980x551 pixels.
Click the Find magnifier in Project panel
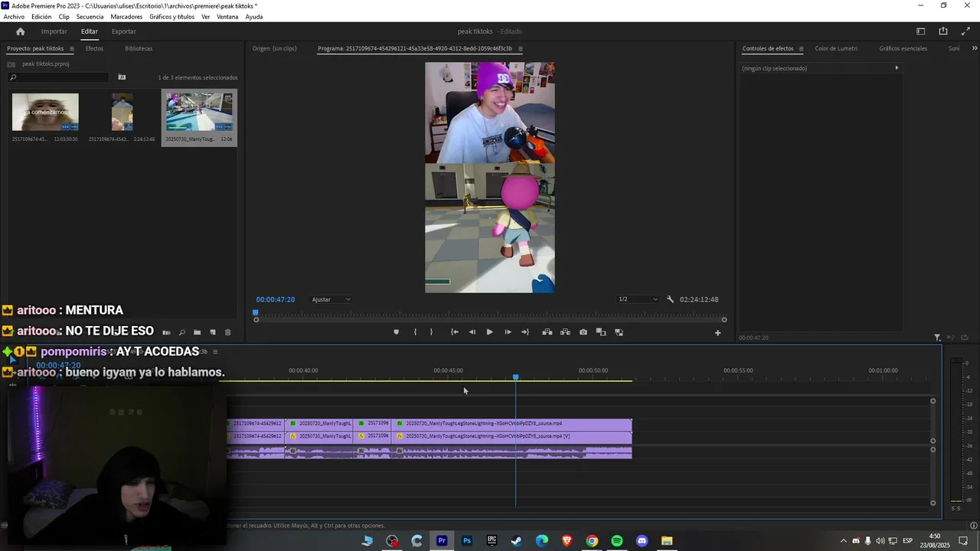click(181, 332)
